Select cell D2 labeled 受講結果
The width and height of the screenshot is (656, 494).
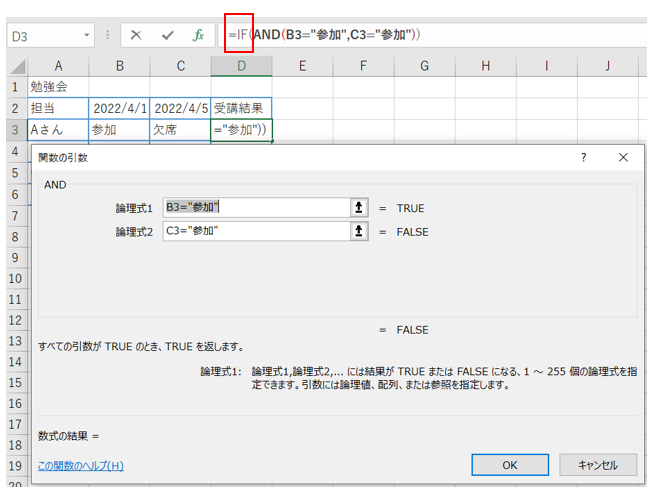241,108
